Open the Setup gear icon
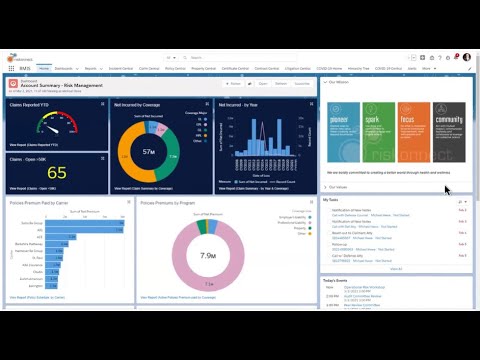This screenshot has width=480, height=360. 448,58
